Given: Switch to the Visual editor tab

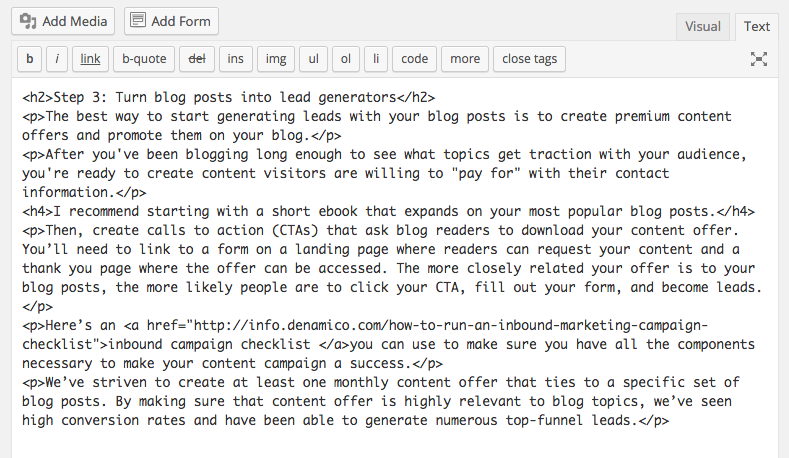Looking at the screenshot, I should pos(702,27).
